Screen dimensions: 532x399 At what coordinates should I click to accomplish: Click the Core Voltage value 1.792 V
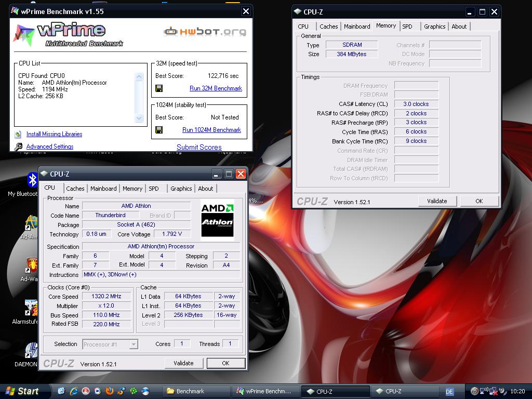coord(171,234)
